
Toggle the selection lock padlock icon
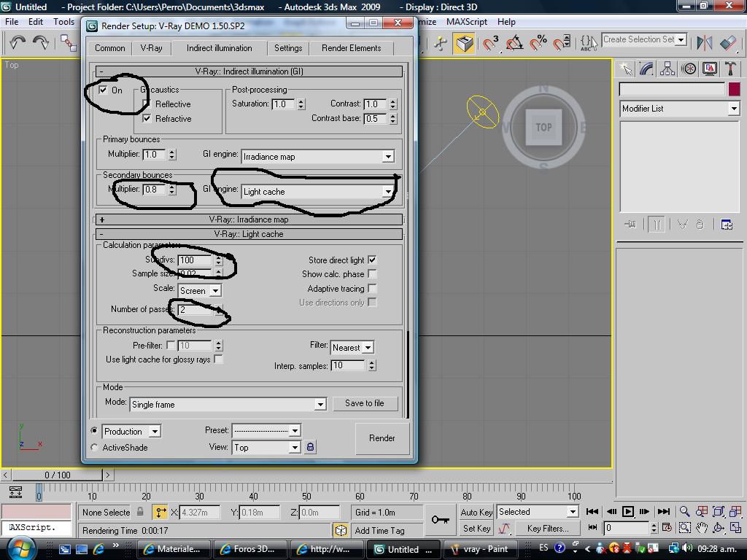click(x=140, y=512)
